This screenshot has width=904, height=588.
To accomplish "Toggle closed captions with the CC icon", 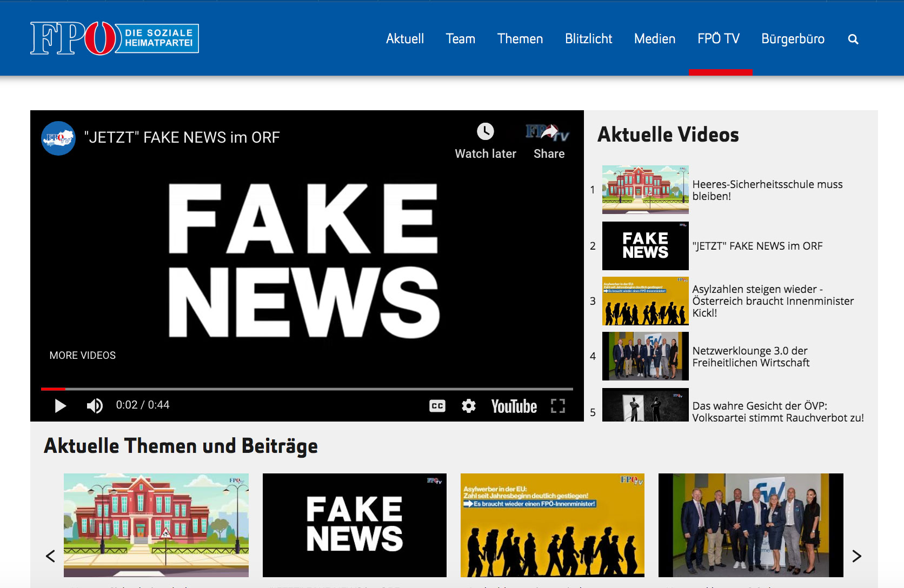I will [x=437, y=406].
